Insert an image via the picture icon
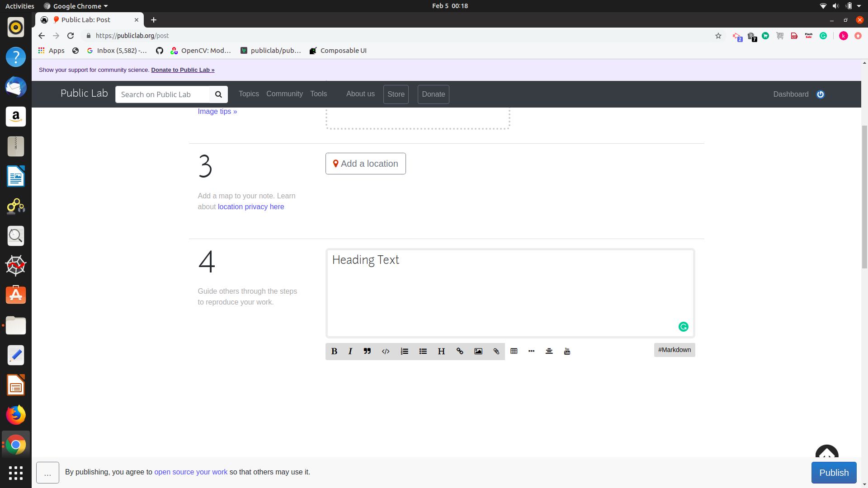 (478, 351)
